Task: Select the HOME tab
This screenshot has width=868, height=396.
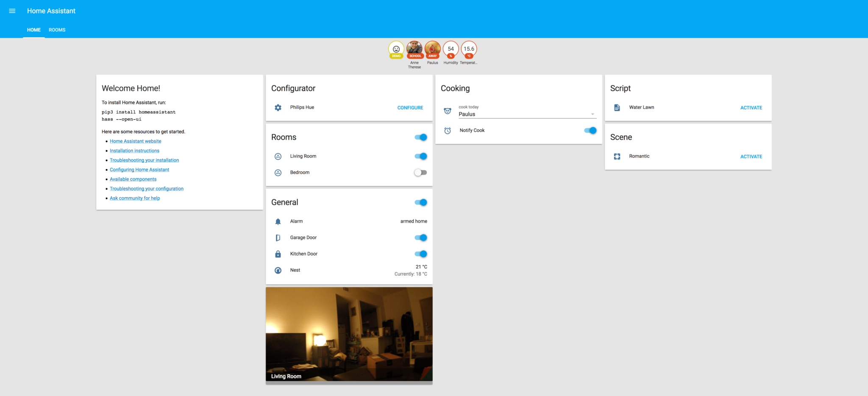Action: coord(33,30)
